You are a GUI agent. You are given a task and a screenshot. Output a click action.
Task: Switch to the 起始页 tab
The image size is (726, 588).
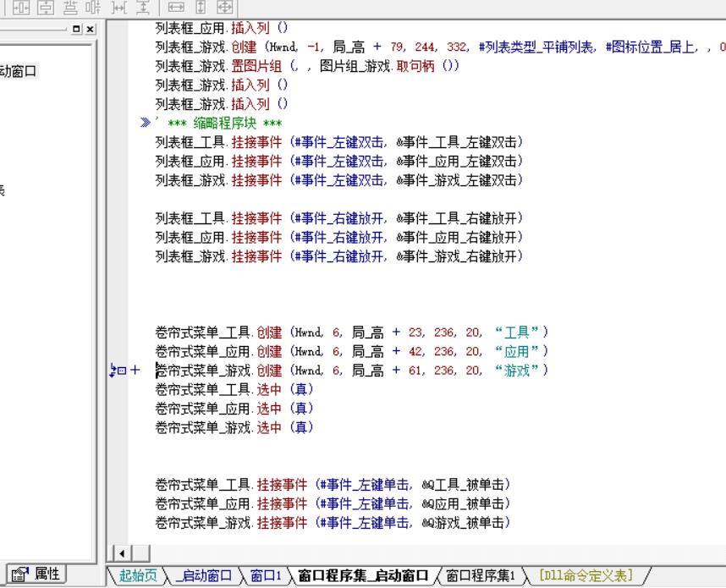point(138,575)
